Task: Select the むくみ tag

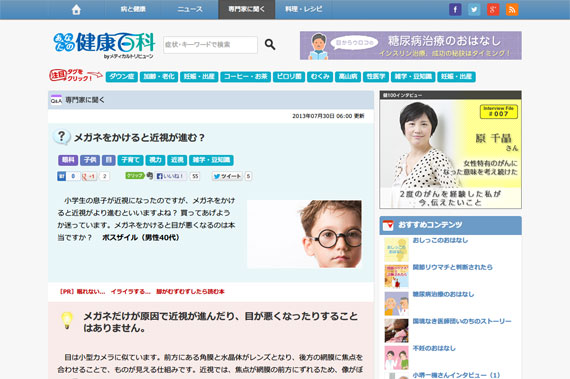Action: [x=320, y=77]
